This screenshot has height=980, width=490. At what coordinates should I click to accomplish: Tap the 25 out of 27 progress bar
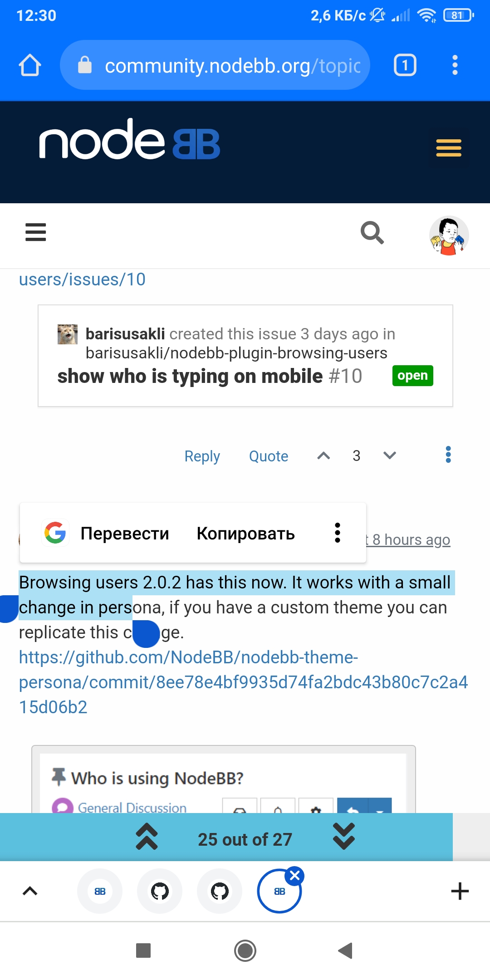click(x=245, y=839)
